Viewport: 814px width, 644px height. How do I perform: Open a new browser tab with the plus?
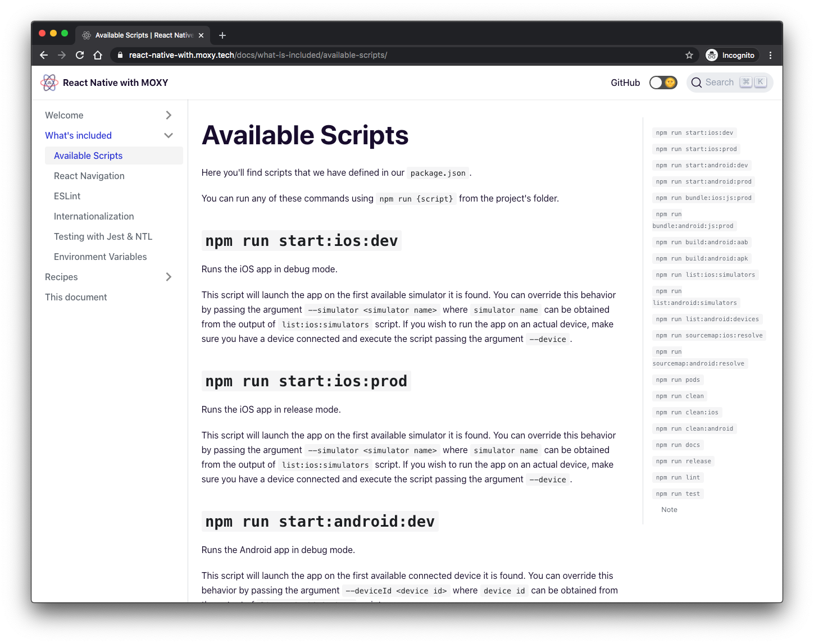click(x=222, y=35)
